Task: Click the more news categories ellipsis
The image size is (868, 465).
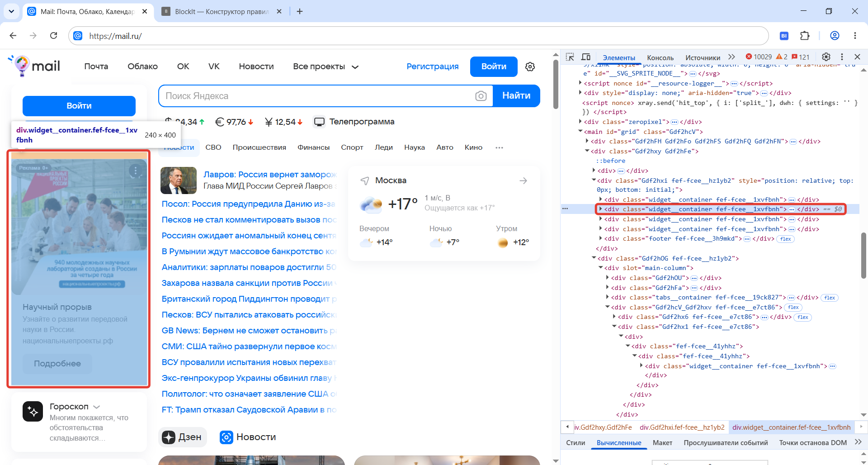Action: 499,148
